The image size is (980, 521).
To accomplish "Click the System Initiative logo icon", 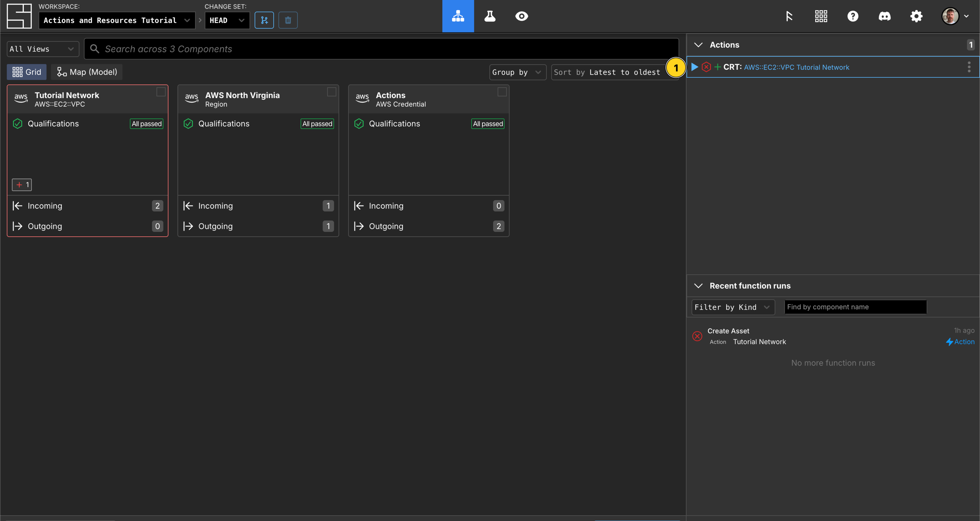I will 19,16.
